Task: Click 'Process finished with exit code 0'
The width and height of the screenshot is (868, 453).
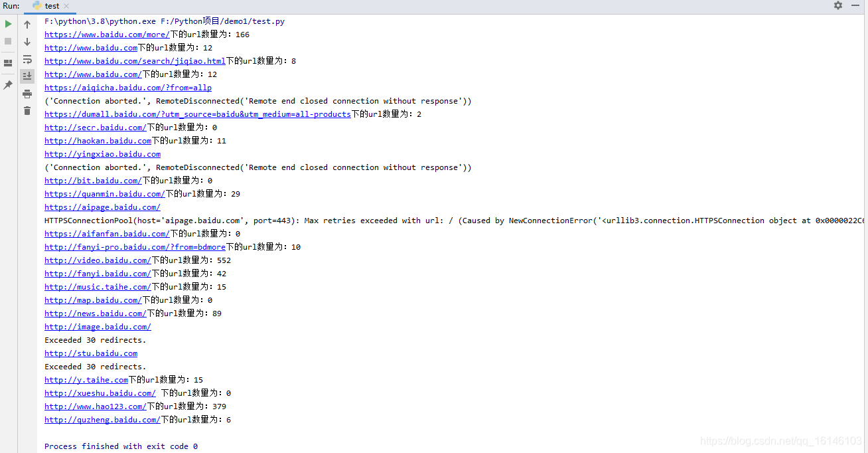Action: (x=121, y=446)
